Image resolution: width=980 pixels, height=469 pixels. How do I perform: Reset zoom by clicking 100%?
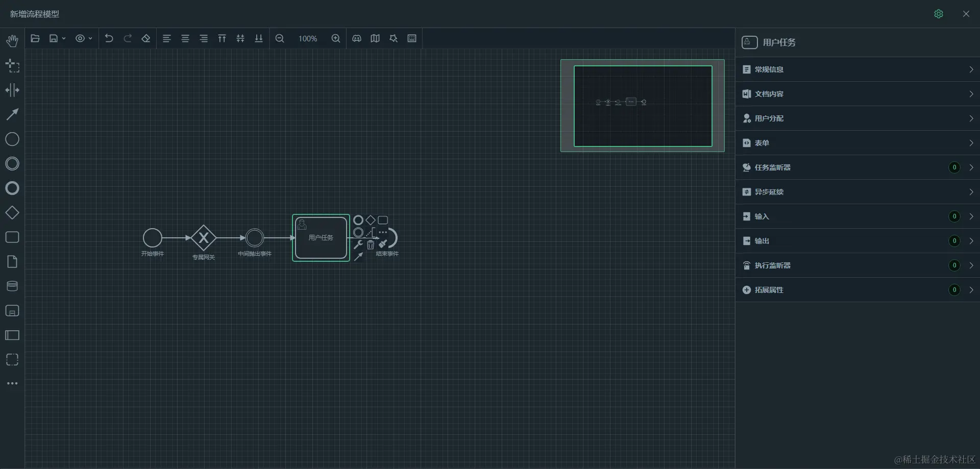click(x=307, y=38)
